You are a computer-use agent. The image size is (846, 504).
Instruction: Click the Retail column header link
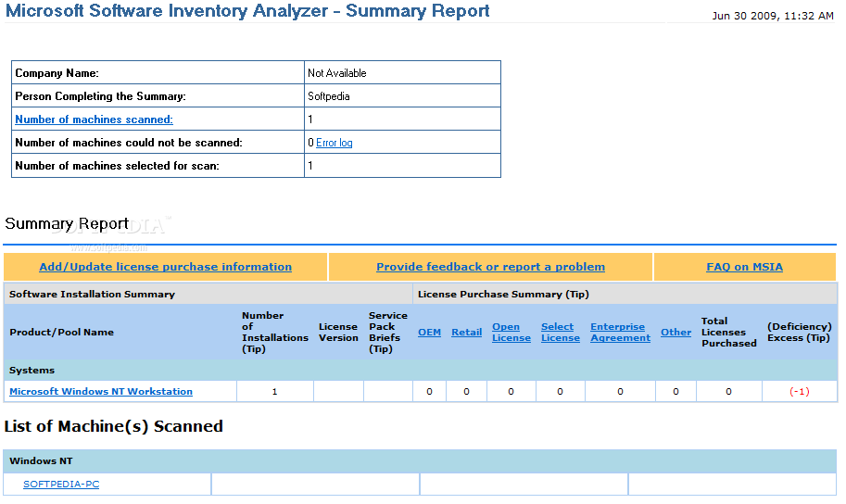[467, 332]
